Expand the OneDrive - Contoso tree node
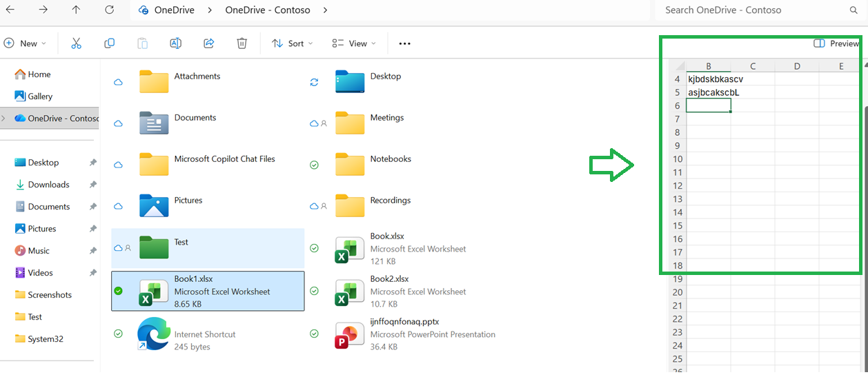The height and width of the screenshot is (377, 868). 4,119
